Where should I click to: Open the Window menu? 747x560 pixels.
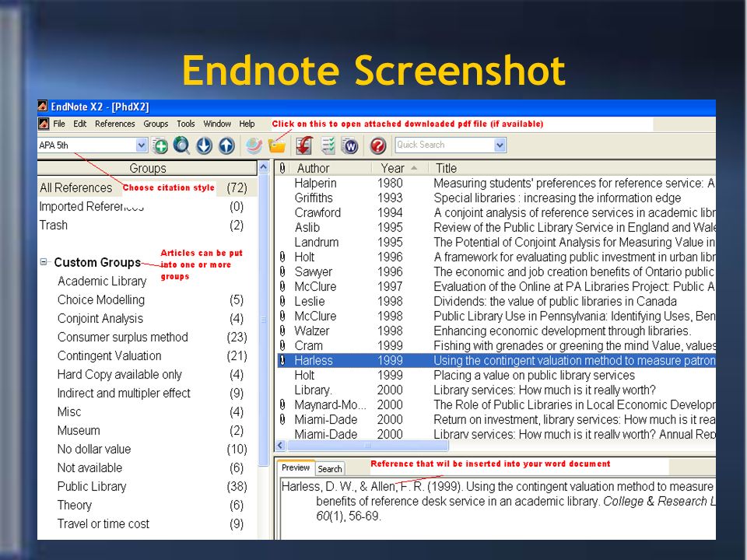[x=217, y=124]
